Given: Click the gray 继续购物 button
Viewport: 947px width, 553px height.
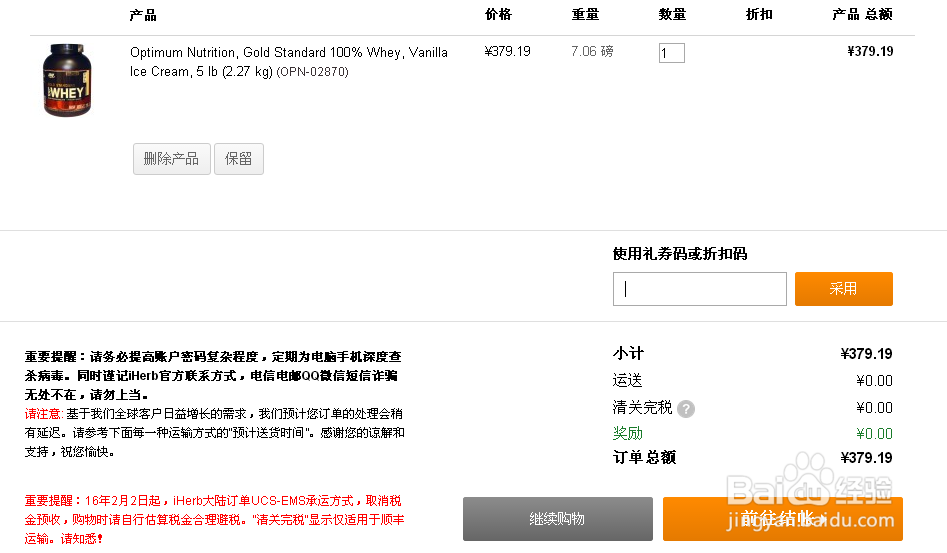Looking at the screenshot, I should click(557, 519).
